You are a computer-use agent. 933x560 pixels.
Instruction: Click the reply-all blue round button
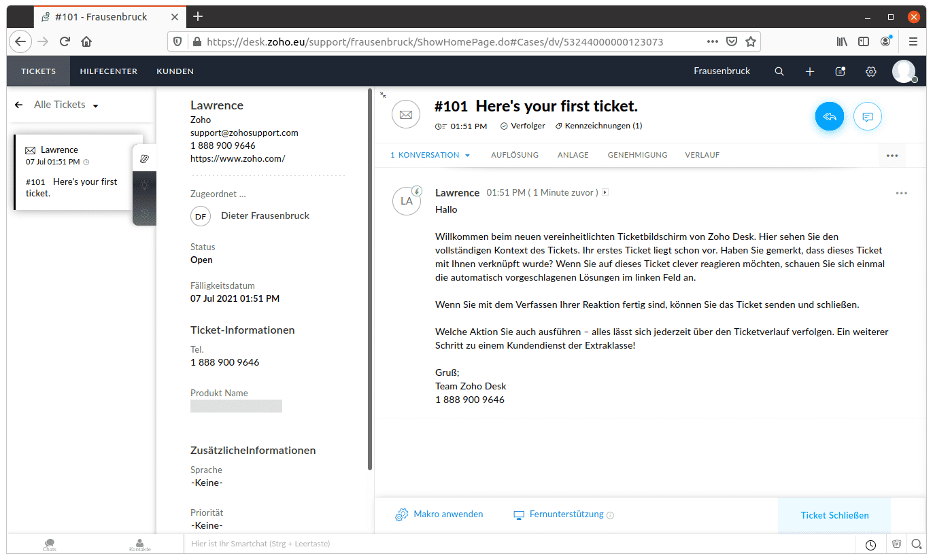click(829, 117)
